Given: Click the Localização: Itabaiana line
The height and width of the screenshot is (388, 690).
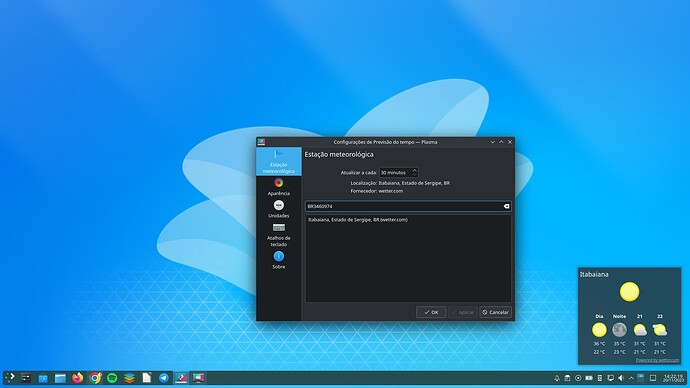Looking at the screenshot, I should tap(400, 183).
